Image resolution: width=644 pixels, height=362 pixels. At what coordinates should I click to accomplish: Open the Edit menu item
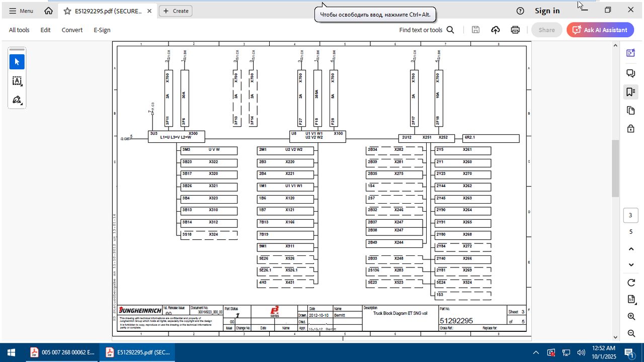click(45, 30)
